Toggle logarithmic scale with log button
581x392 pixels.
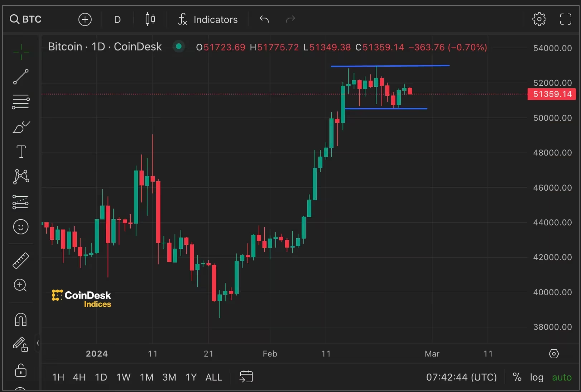tap(537, 377)
